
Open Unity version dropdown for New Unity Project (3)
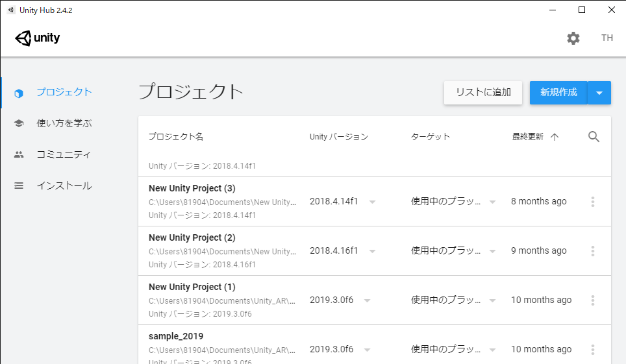coord(372,202)
